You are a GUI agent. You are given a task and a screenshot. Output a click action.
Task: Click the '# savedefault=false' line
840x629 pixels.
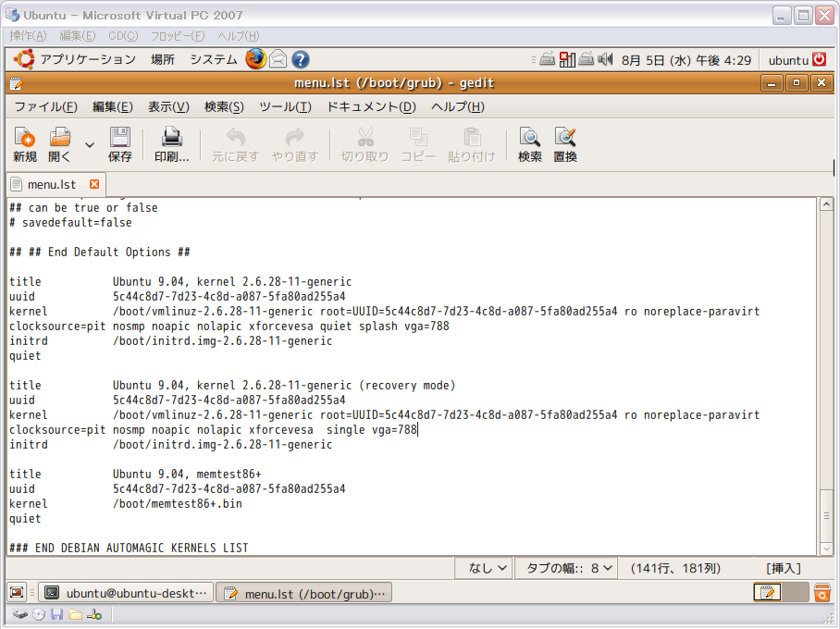[x=70, y=222]
